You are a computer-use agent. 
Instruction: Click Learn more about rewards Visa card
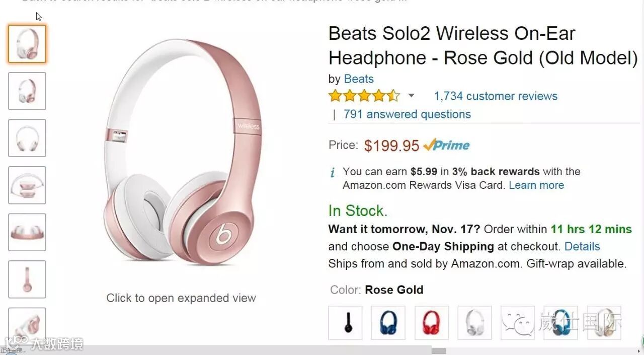click(536, 185)
